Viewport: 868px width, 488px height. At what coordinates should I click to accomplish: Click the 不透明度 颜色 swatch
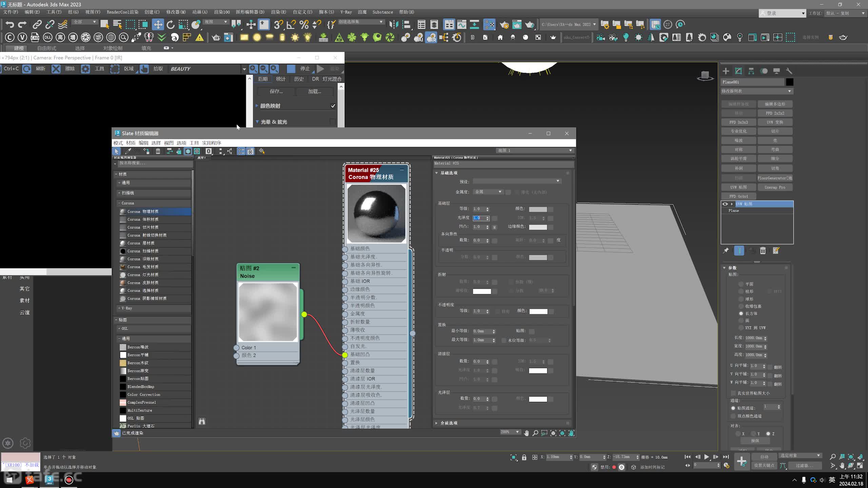pyautogui.click(x=538, y=311)
